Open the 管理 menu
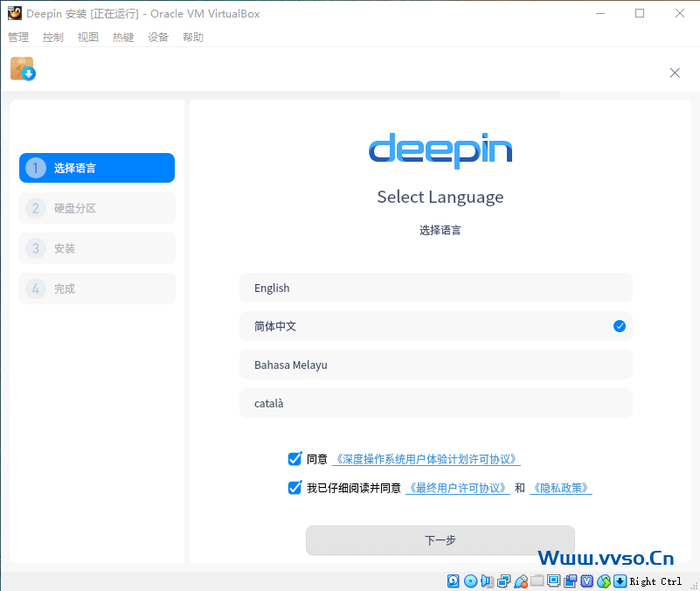700x591 pixels. (x=18, y=38)
